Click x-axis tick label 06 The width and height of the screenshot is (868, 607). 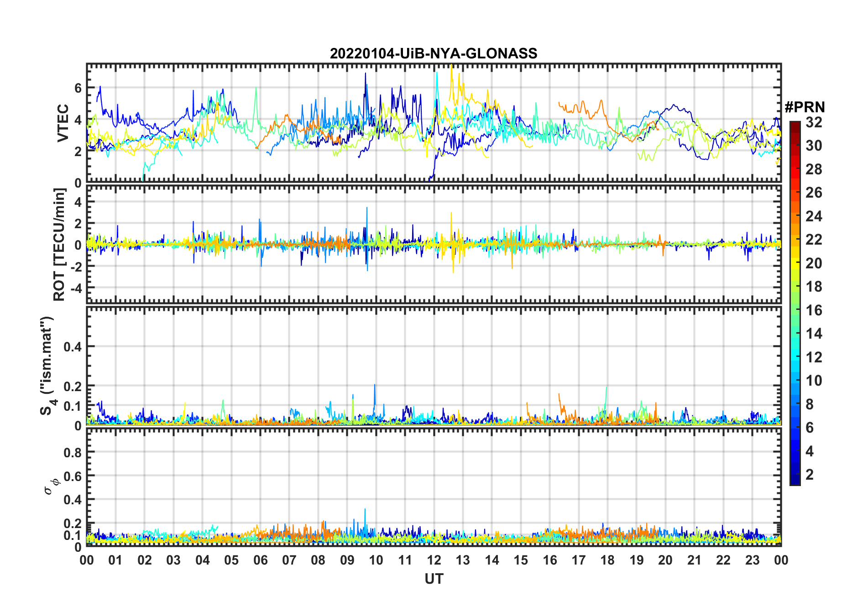point(260,560)
